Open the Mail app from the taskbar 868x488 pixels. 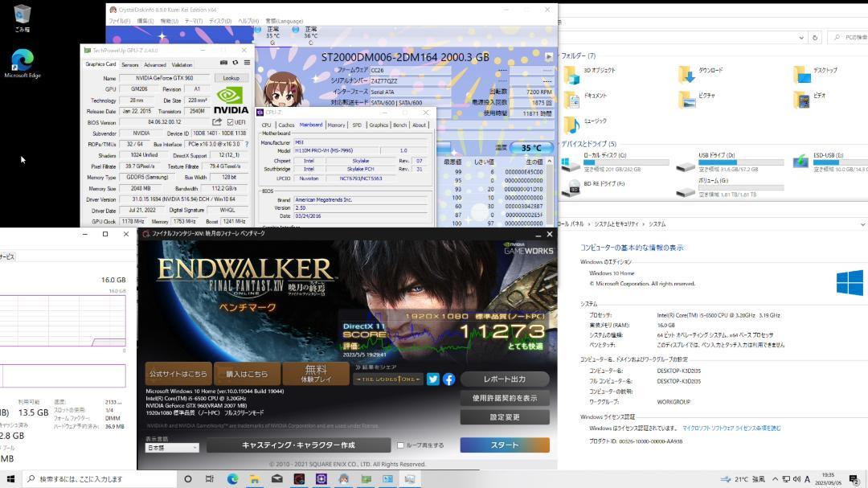[276, 479]
